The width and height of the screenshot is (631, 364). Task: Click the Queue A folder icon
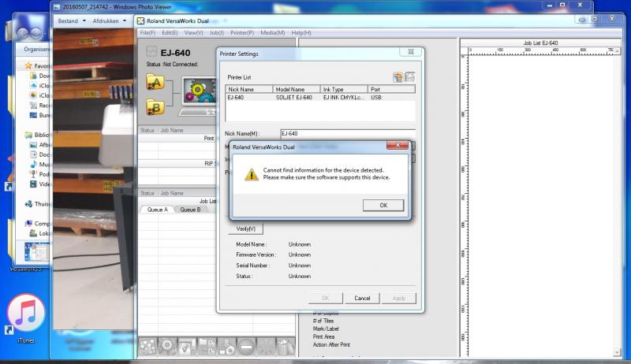155,82
